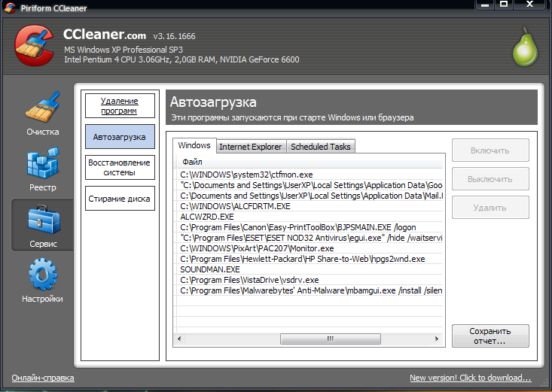Open Удаление программ uninstall panel

pos(120,106)
